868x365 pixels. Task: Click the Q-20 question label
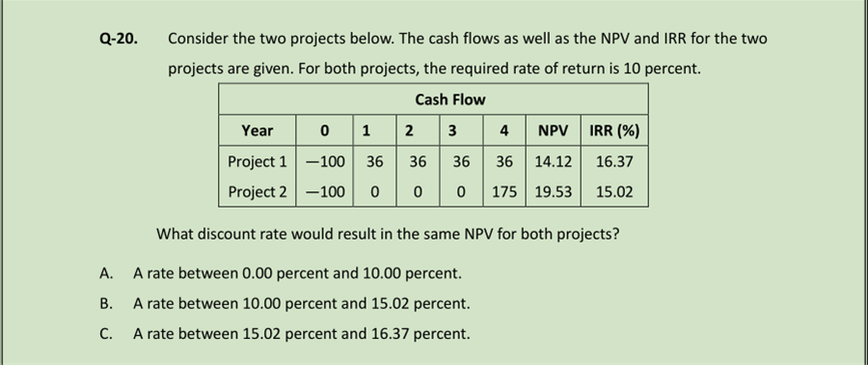pos(119,39)
